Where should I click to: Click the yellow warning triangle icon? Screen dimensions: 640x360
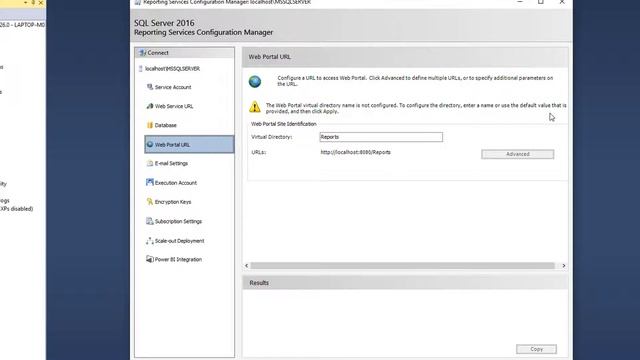[255, 107]
